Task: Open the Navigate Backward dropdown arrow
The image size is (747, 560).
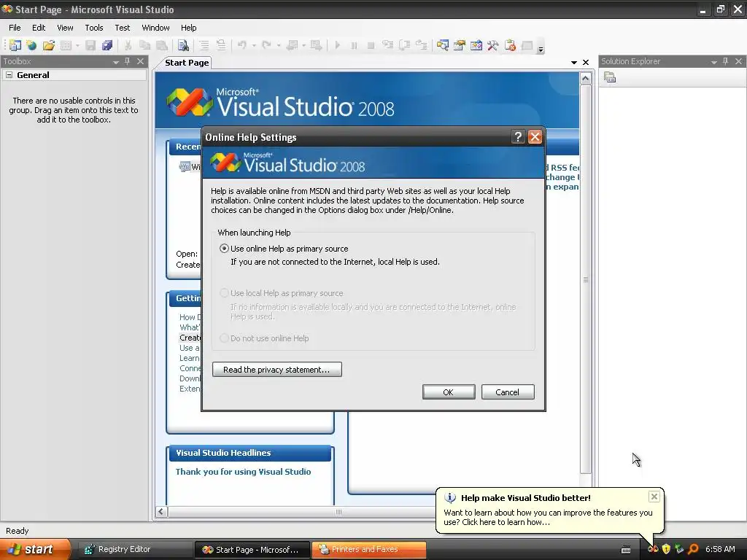Action: click(304, 46)
